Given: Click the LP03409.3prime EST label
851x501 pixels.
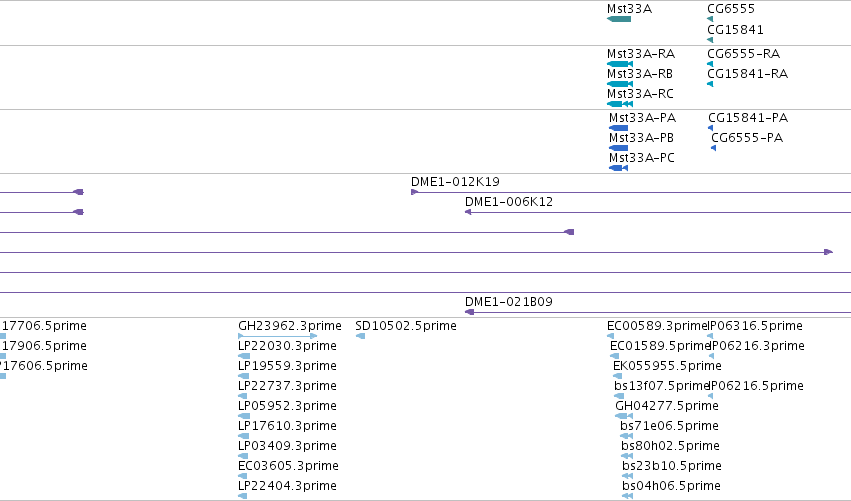Looking at the screenshot, I should (287, 446).
